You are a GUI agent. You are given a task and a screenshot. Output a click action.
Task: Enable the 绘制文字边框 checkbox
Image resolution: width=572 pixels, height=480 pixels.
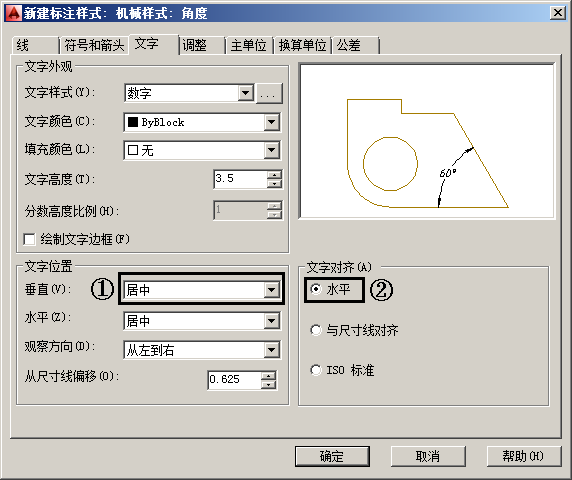(29, 240)
